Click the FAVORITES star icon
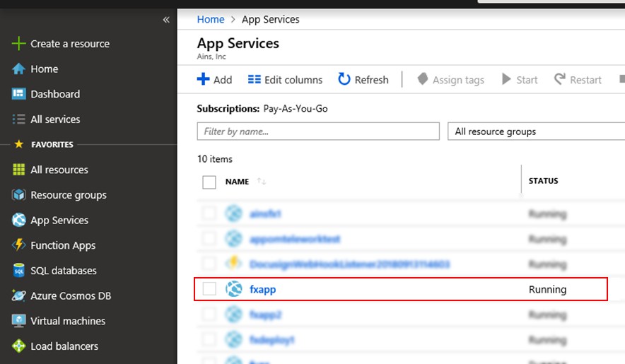This screenshot has height=364, width=625. pos(18,144)
